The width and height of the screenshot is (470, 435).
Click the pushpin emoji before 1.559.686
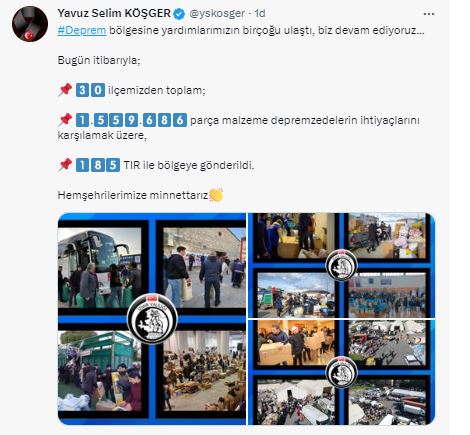pyautogui.click(x=65, y=120)
